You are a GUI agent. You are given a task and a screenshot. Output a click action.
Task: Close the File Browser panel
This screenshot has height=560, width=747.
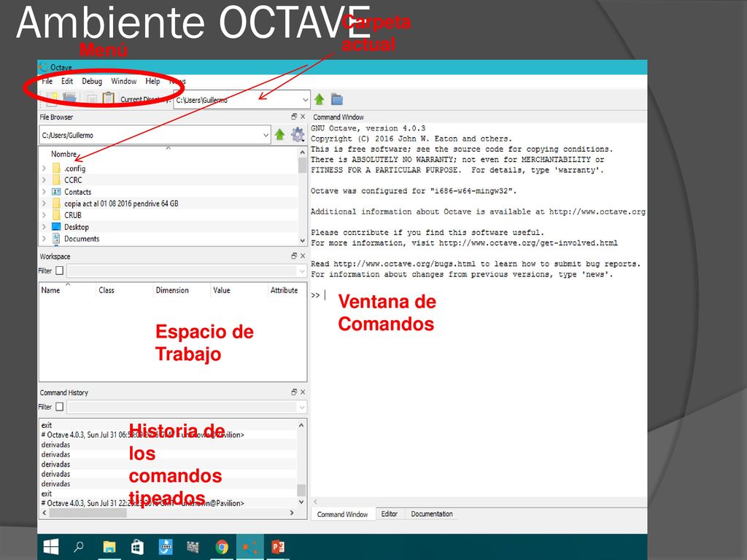tap(303, 117)
